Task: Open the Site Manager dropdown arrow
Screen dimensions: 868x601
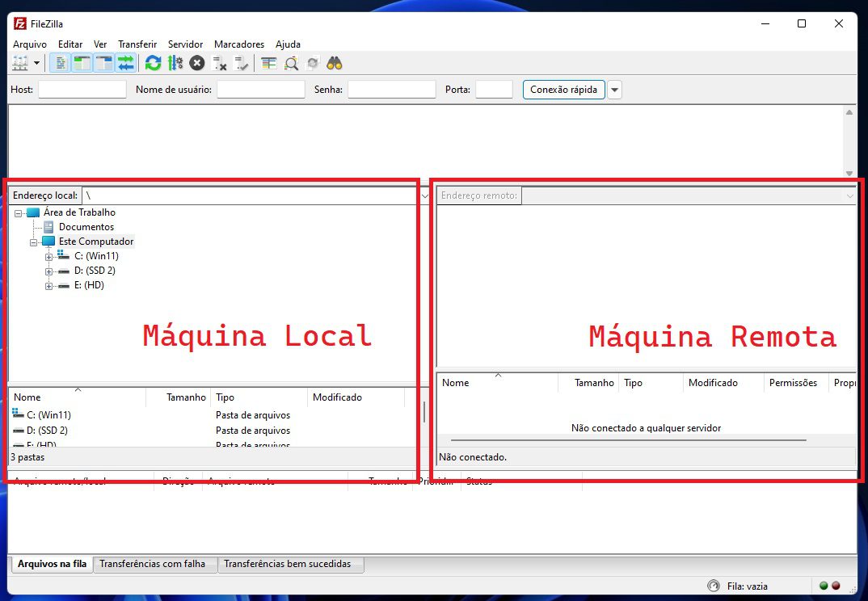Action: coord(36,64)
